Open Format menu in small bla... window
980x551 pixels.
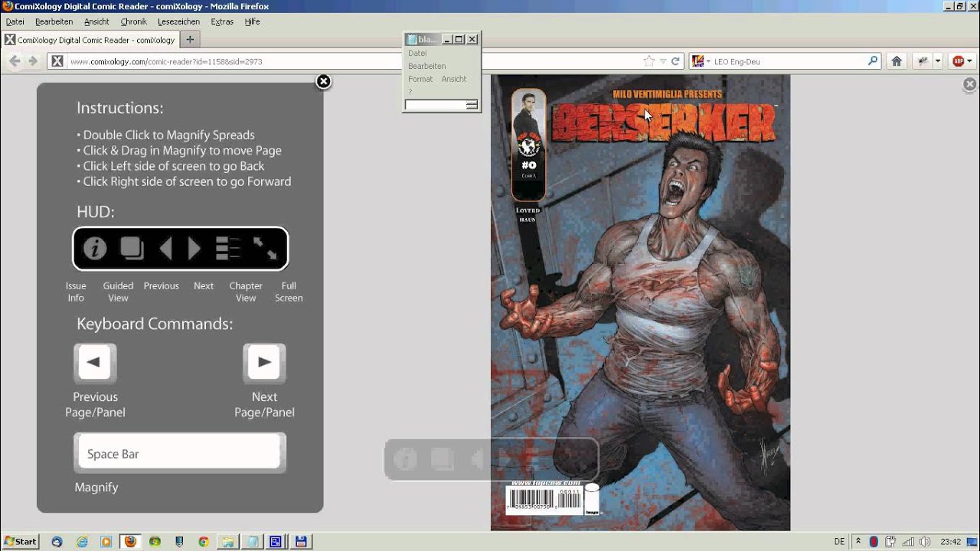pyautogui.click(x=420, y=79)
